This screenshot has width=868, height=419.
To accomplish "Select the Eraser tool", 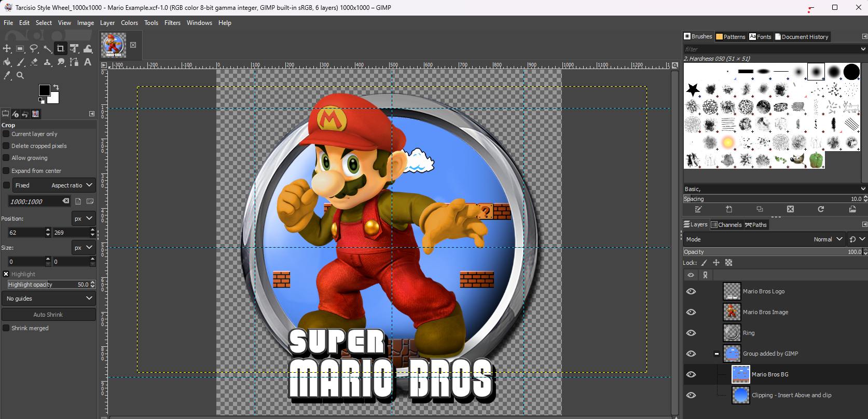I will pos(34,62).
